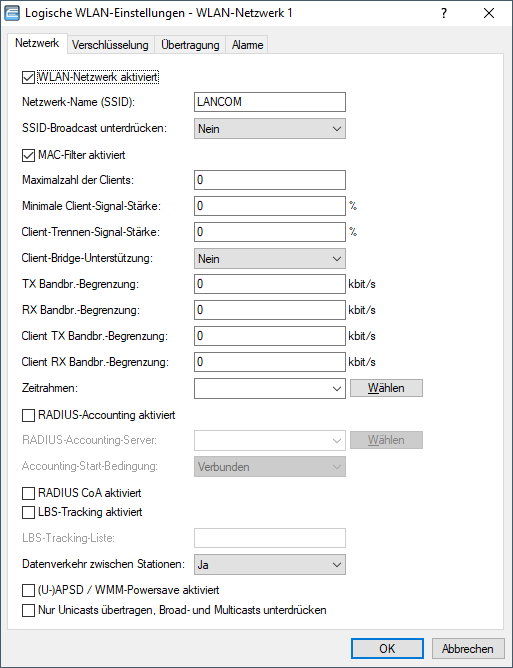Confirm with the OK button

pyautogui.click(x=387, y=648)
